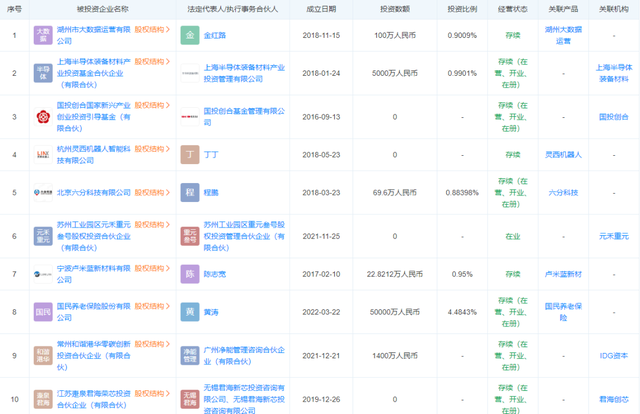Image resolution: width=640 pixels, height=414 pixels.
Task: Click the 宁波卢米蓝新材料 company logo
Action: coord(43,274)
